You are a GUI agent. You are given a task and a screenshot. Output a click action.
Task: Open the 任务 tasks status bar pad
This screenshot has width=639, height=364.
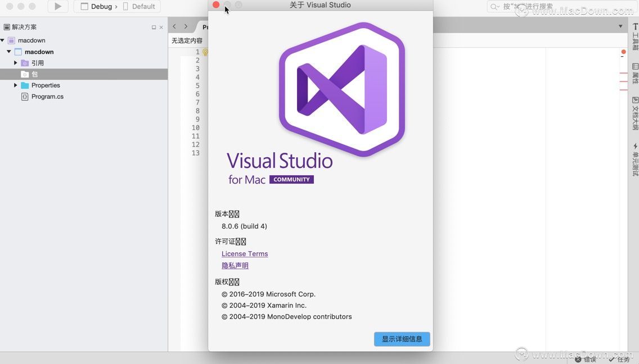tap(619, 360)
